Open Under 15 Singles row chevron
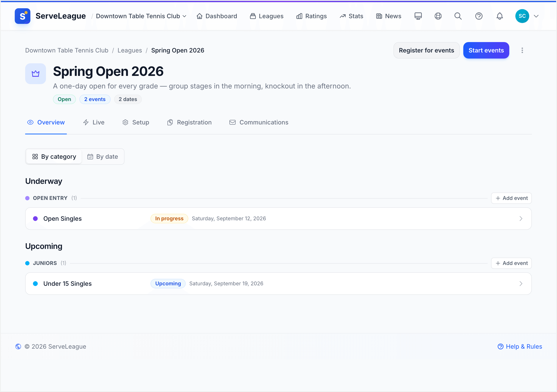 (x=521, y=284)
